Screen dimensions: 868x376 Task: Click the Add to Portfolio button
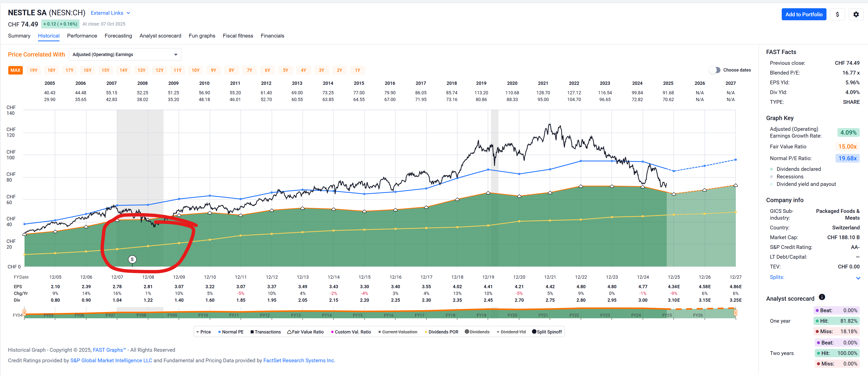coord(803,15)
